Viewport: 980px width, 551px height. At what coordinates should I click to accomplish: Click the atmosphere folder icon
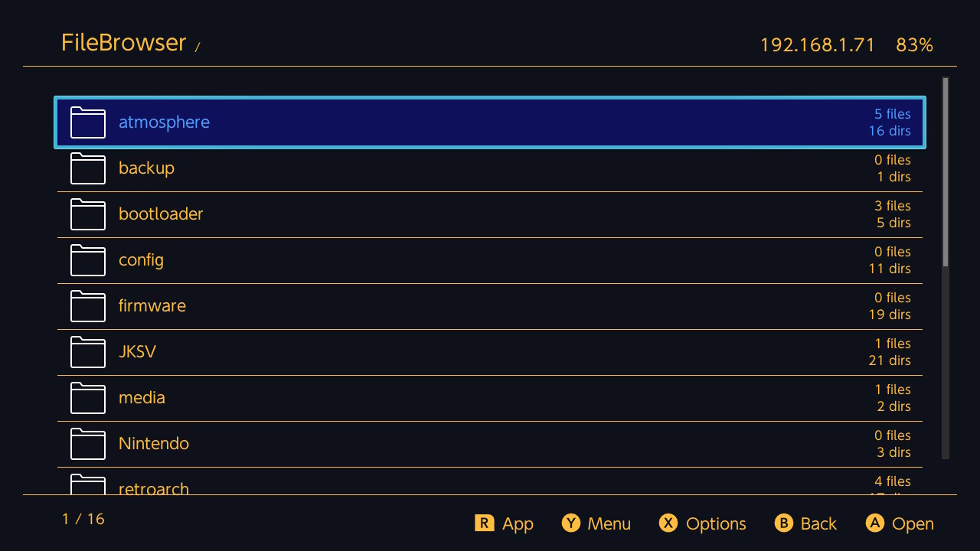(x=87, y=122)
